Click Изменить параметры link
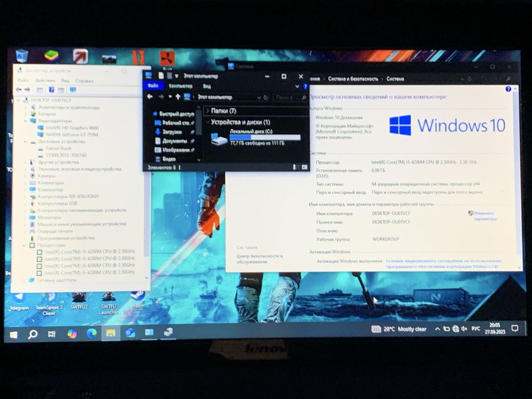Screen dimensions: 532x399 pyautogui.click(x=485, y=216)
